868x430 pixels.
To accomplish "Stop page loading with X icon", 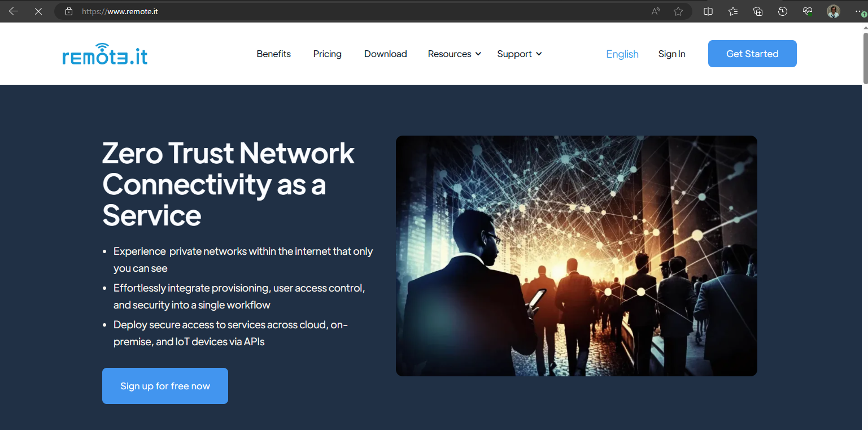I will pos(38,11).
